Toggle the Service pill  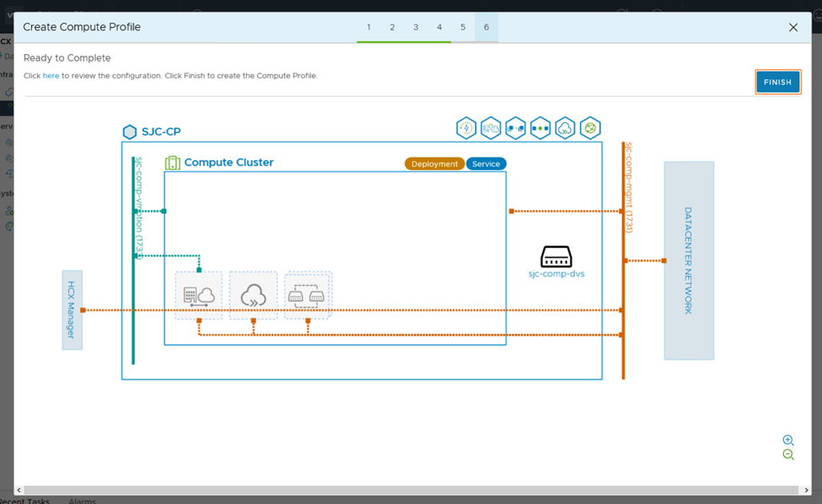[x=486, y=164]
